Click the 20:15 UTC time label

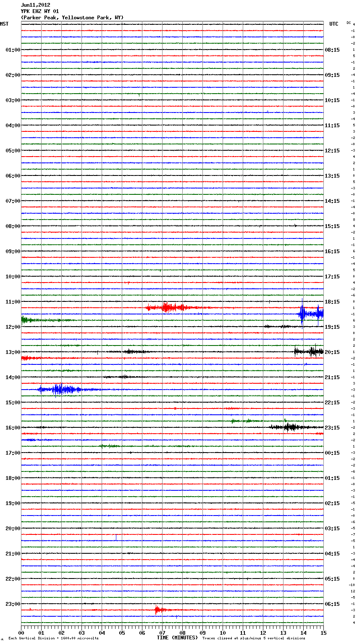click(332, 352)
